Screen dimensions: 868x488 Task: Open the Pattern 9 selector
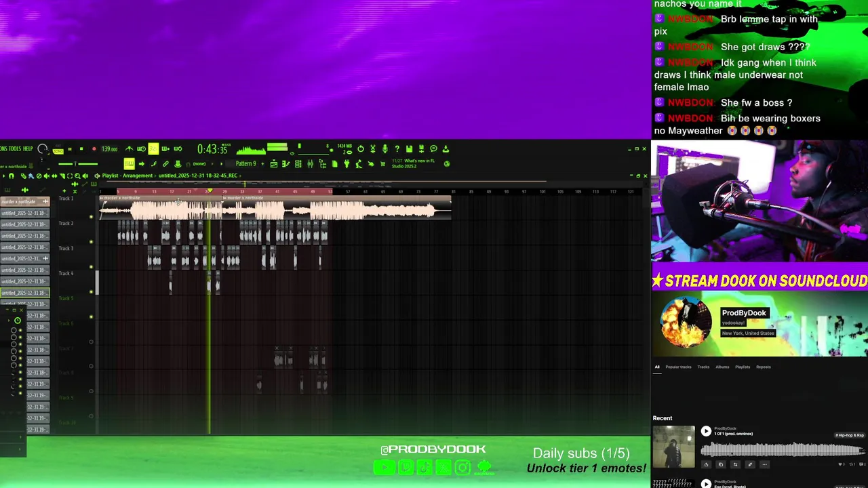pos(245,164)
